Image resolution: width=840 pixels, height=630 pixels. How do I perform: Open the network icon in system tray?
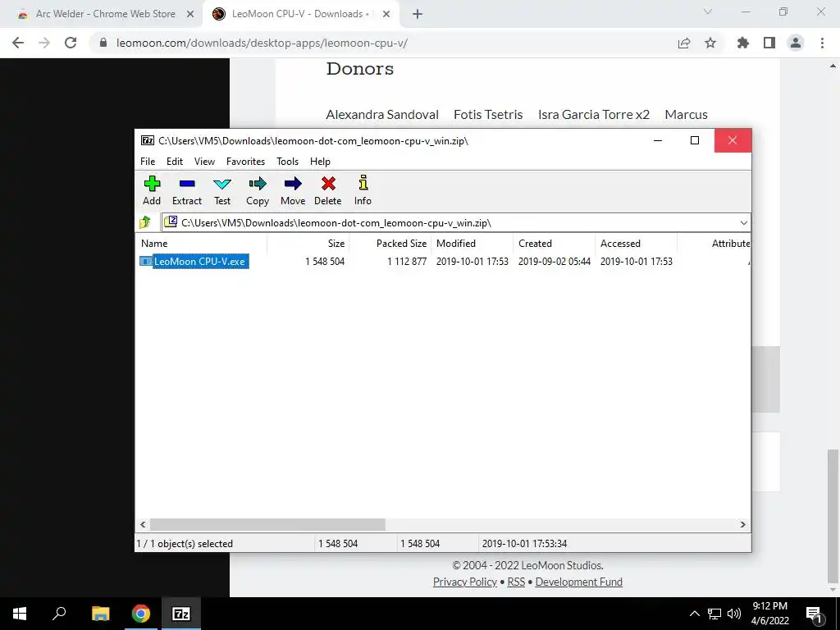(714, 614)
